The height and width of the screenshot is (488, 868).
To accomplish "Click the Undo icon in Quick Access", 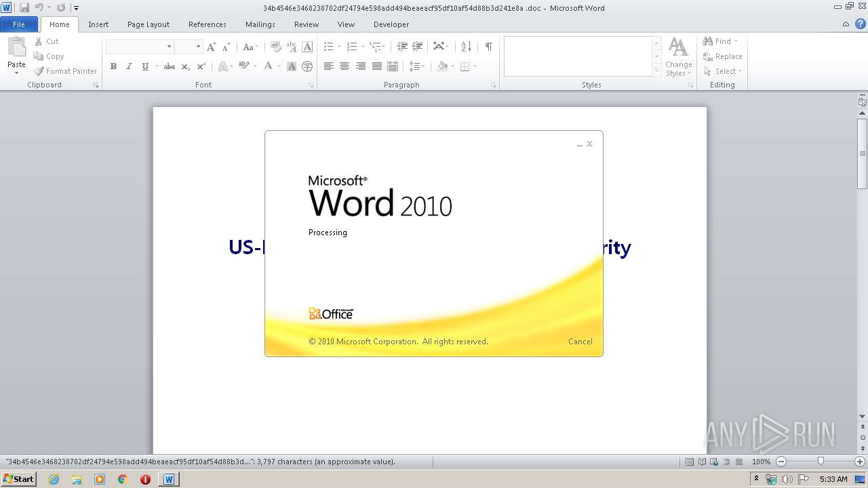I will click(39, 7).
